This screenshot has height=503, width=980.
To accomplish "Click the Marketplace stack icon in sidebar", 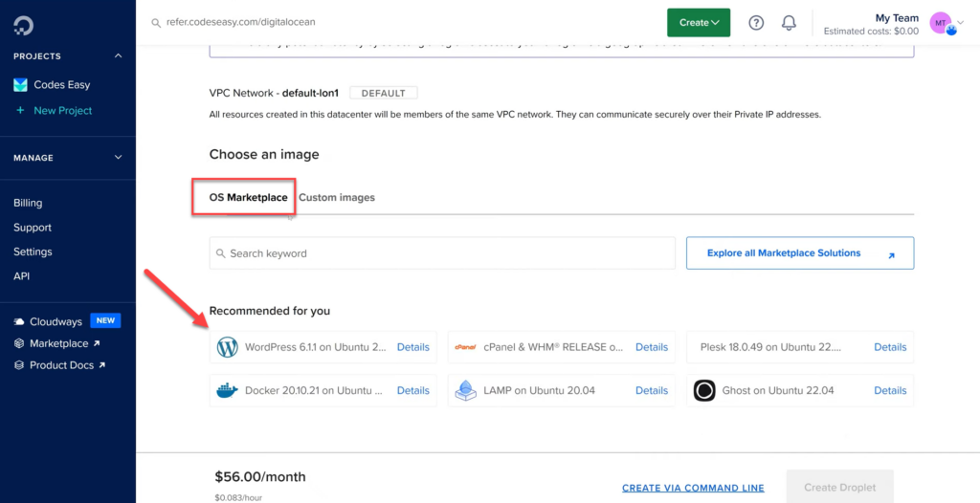I will 19,343.
